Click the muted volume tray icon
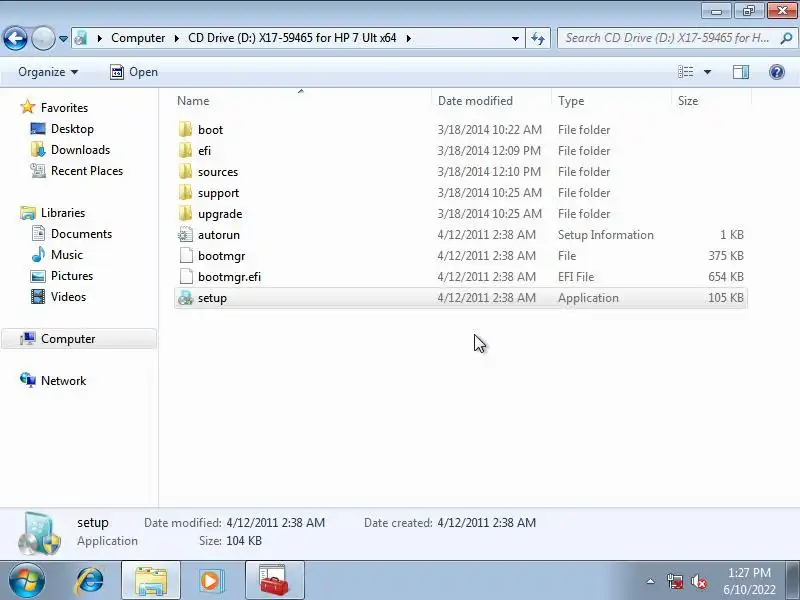Screen dimensions: 800x600 698,581
